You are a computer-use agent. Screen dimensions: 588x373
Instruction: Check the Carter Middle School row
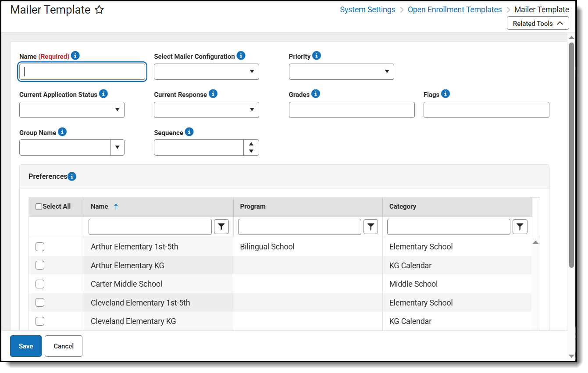click(x=40, y=284)
